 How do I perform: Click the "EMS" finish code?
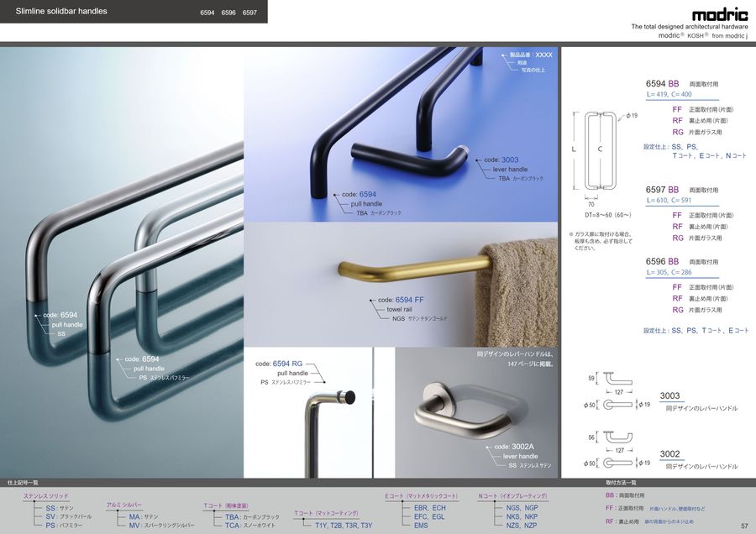click(421, 526)
